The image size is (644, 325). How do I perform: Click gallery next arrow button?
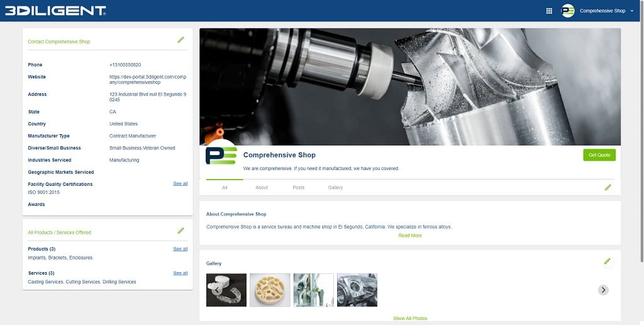pos(603,290)
